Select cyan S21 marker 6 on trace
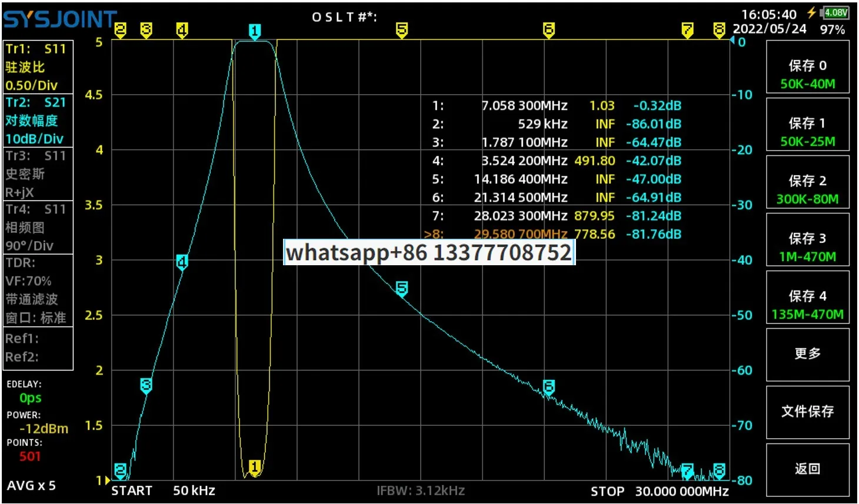Screen dimensions: 859x504 click(x=548, y=387)
